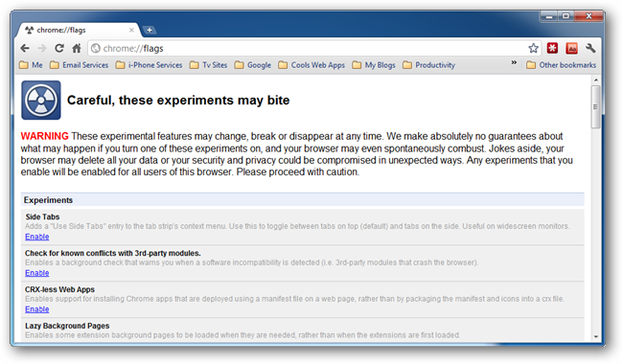
Task: Open the Productivity bookmark folder
Action: click(x=428, y=65)
